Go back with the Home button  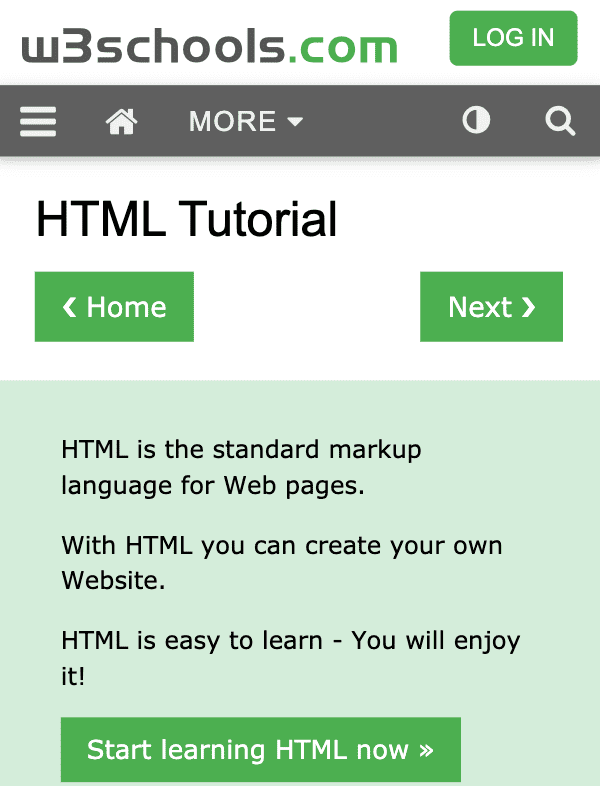[x=114, y=307]
